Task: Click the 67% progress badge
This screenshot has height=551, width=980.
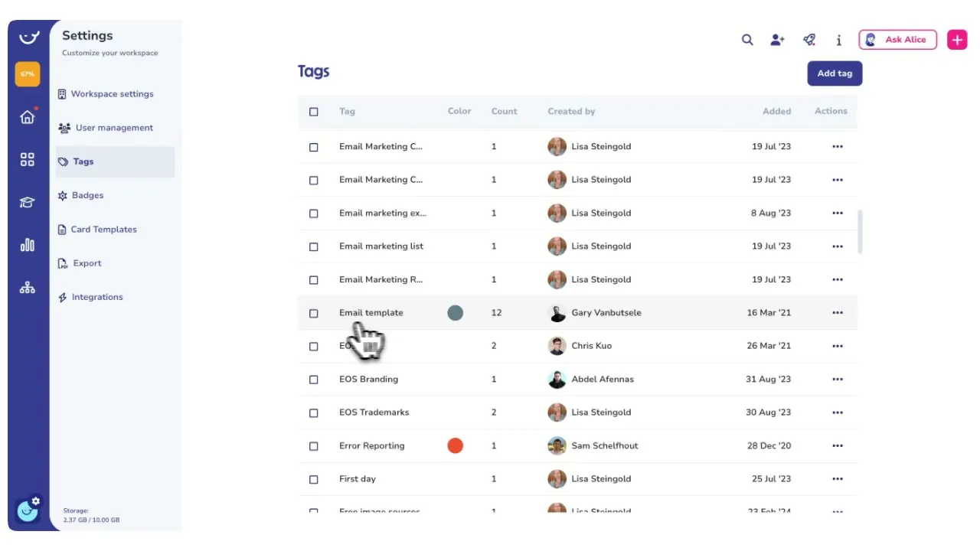Action: tap(28, 74)
